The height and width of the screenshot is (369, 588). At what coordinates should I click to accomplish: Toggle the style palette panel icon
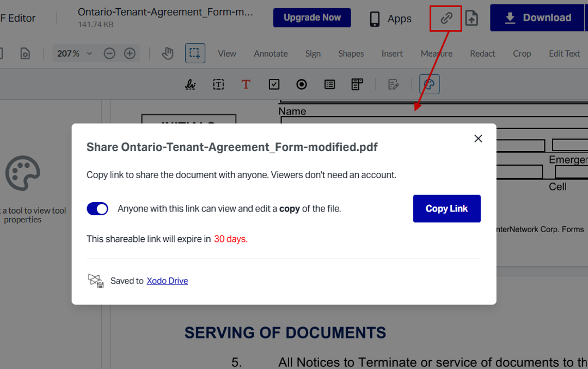[x=430, y=84]
